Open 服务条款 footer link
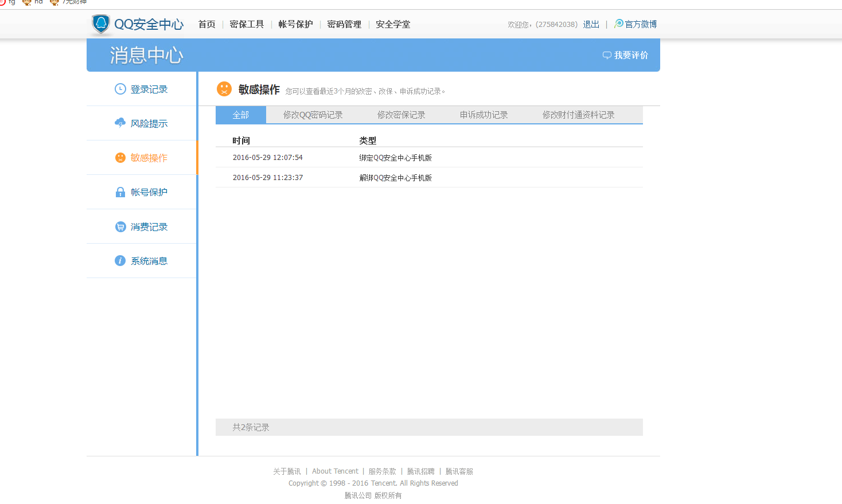The width and height of the screenshot is (842, 504). pyautogui.click(x=383, y=471)
